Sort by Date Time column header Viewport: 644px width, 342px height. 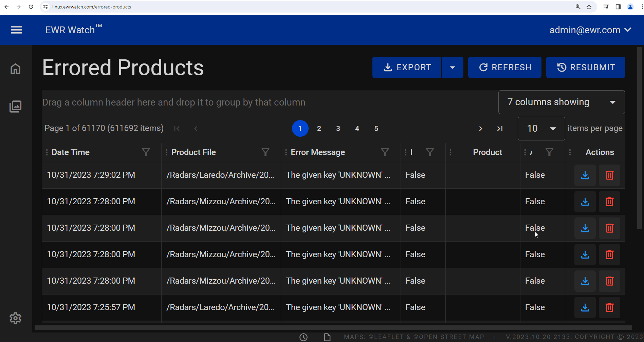point(71,152)
